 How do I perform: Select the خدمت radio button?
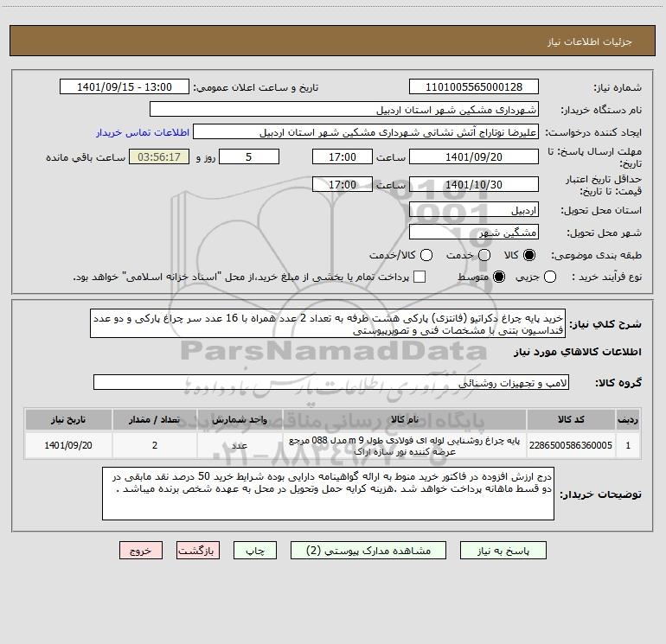click(484, 255)
